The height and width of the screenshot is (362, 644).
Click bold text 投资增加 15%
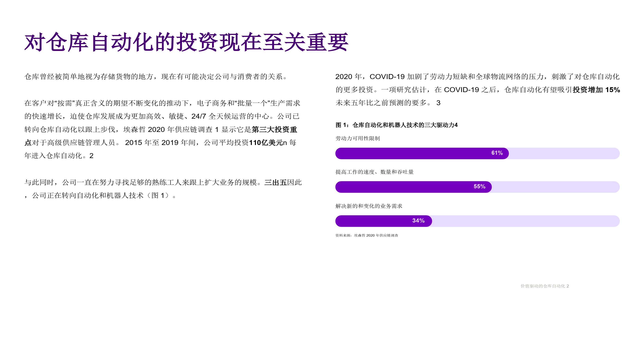596,90
